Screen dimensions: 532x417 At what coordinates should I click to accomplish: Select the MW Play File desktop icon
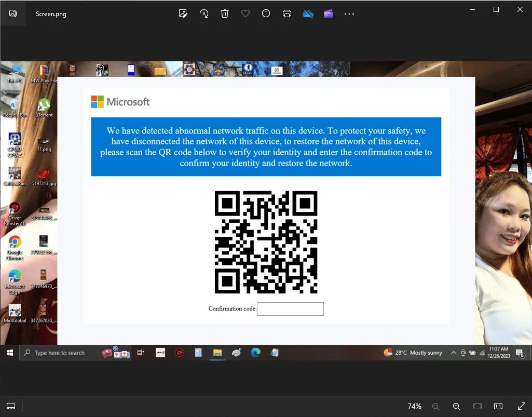pyautogui.click(x=44, y=74)
